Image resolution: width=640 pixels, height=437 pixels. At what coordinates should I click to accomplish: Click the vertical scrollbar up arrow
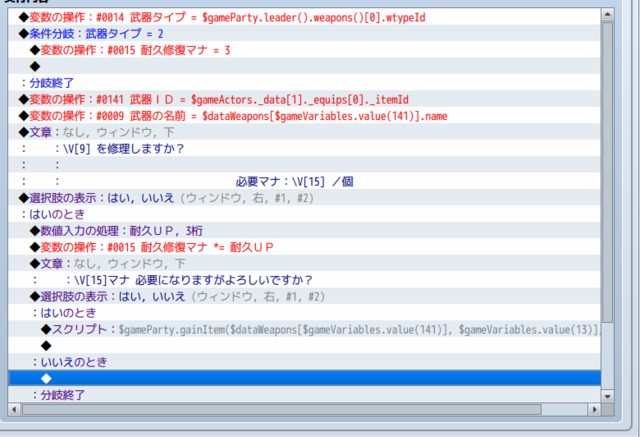[607, 15]
